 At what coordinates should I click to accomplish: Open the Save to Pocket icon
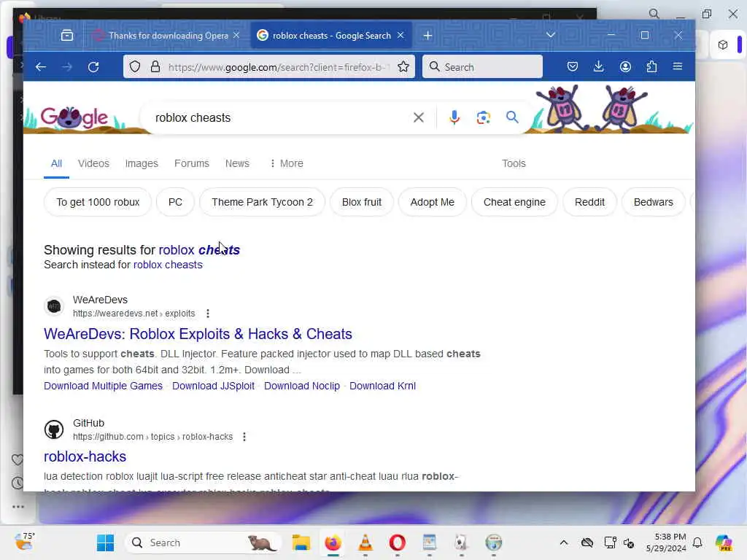pos(573,66)
